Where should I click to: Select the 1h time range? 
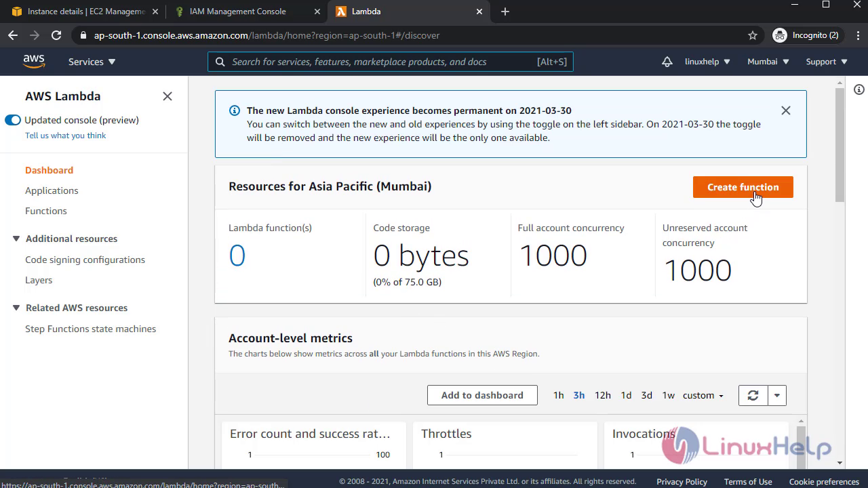[x=558, y=395]
